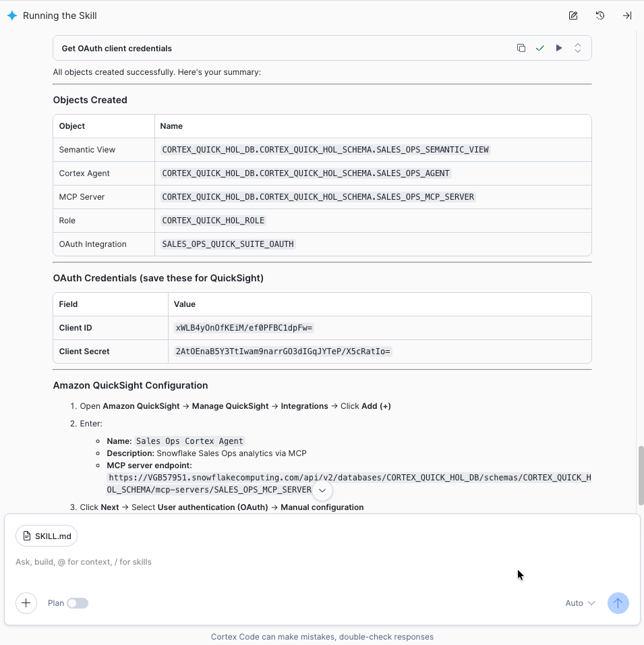Click the OAuth Credentials heading
The image size is (644, 645).
pyautogui.click(x=158, y=278)
